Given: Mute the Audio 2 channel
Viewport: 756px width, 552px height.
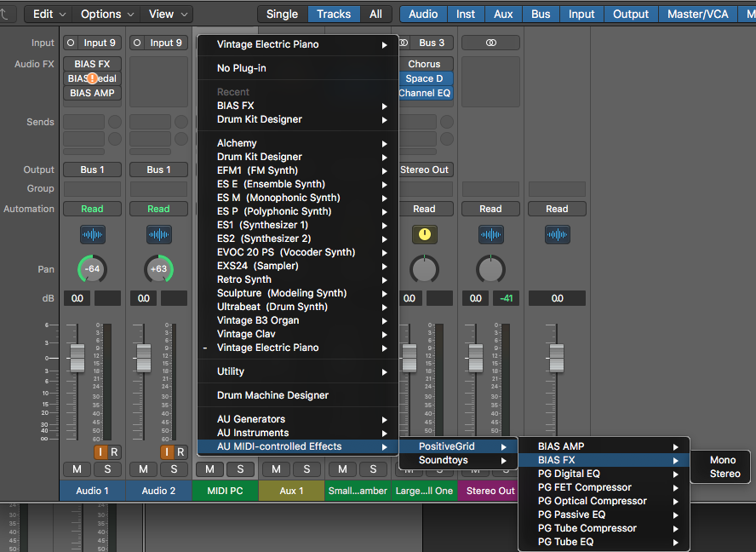Looking at the screenshot, I should tap(144, 469).
